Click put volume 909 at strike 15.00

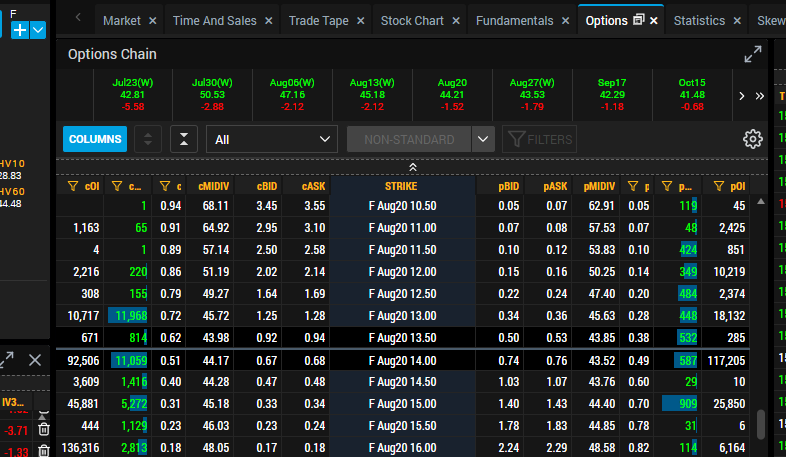(680, 404)
